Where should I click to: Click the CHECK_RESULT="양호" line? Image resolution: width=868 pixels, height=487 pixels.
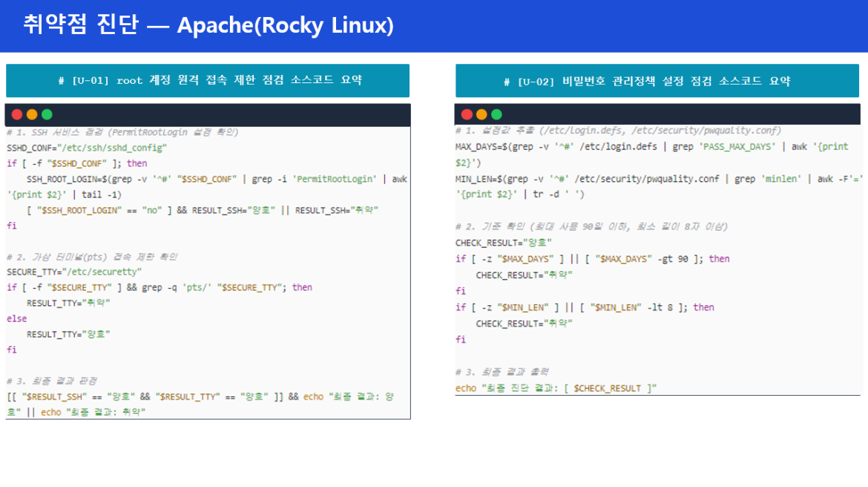point(504,243)
